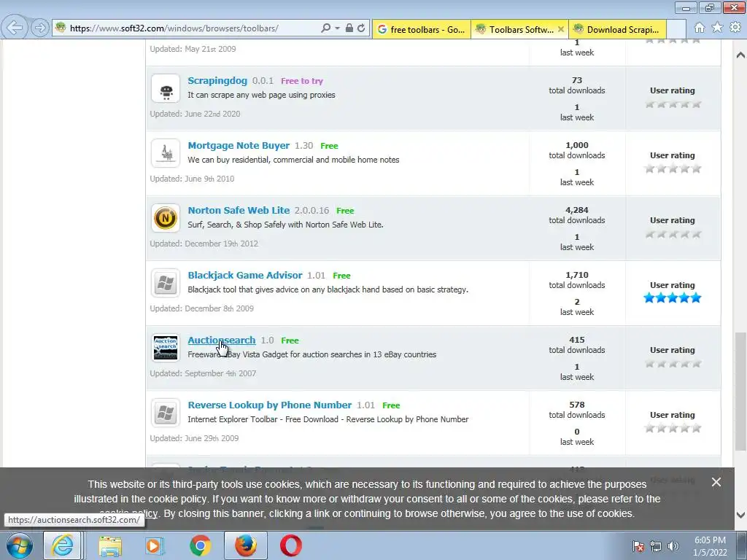This screenshot has height=560, width=747.
Task: Click the Scrapingdog app icon
Action: pos(166,88)
